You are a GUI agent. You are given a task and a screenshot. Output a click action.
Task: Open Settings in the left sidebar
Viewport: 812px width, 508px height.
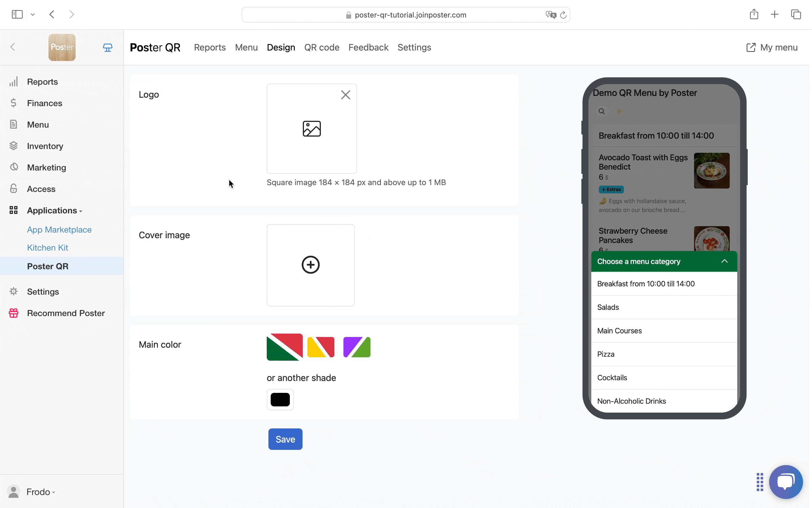click(43, 292)
